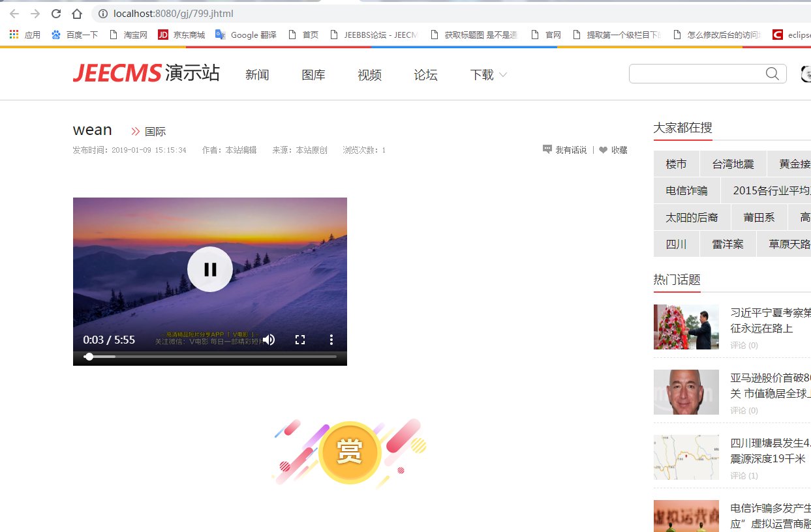Screen dimensions: 811x532
Task: Click the browser forward arrow
Action: (x=35, y=14)
